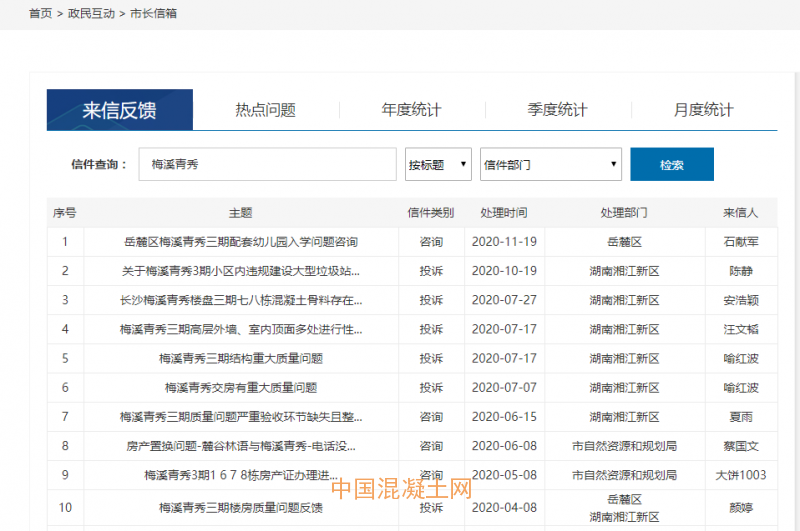Open the 热点问题 tab
This screenshot has height=531, width=800.
pyautogui.click(x=265, y=110)
